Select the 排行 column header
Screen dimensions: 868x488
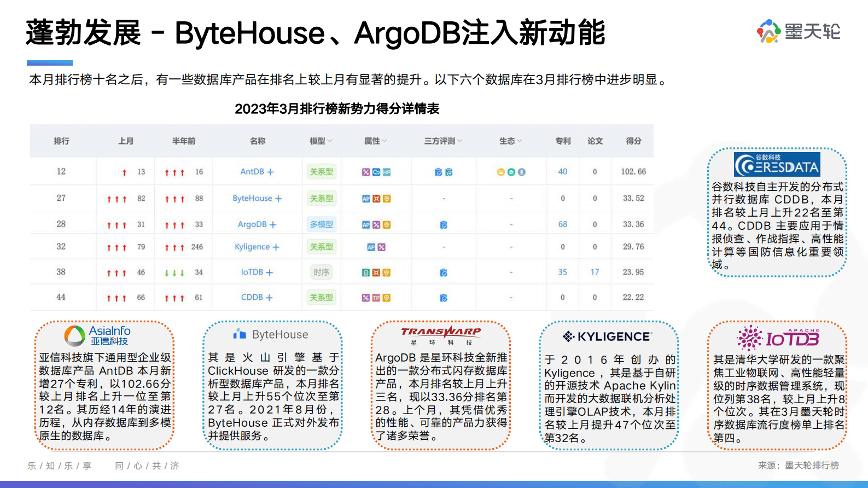[x=61, y=141]
